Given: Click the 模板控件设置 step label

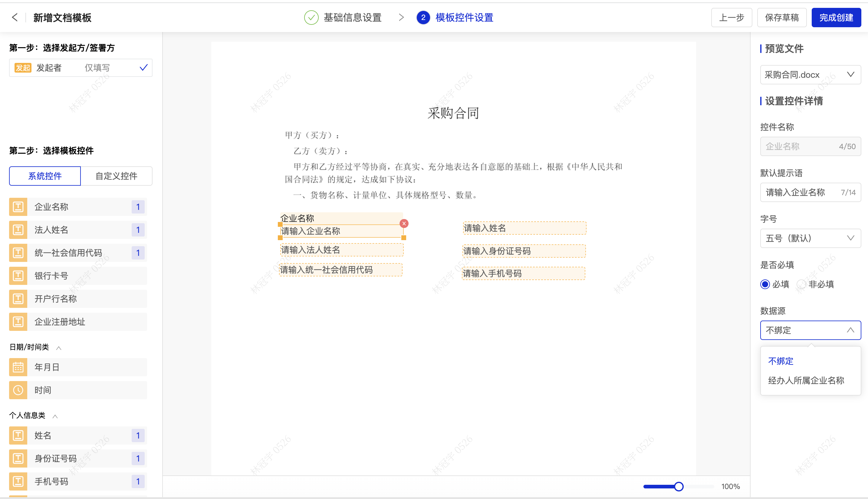Looking at the screenshot, I should [464, 18].
